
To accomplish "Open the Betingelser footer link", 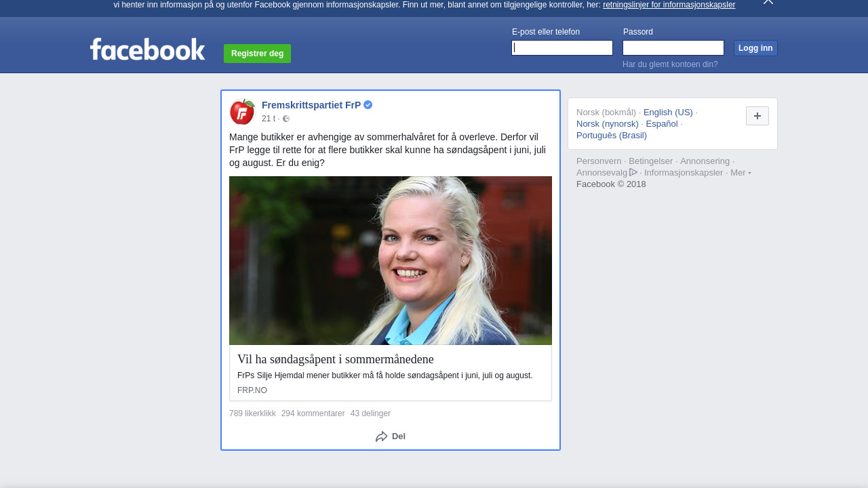I will click(x=651, y=161).
